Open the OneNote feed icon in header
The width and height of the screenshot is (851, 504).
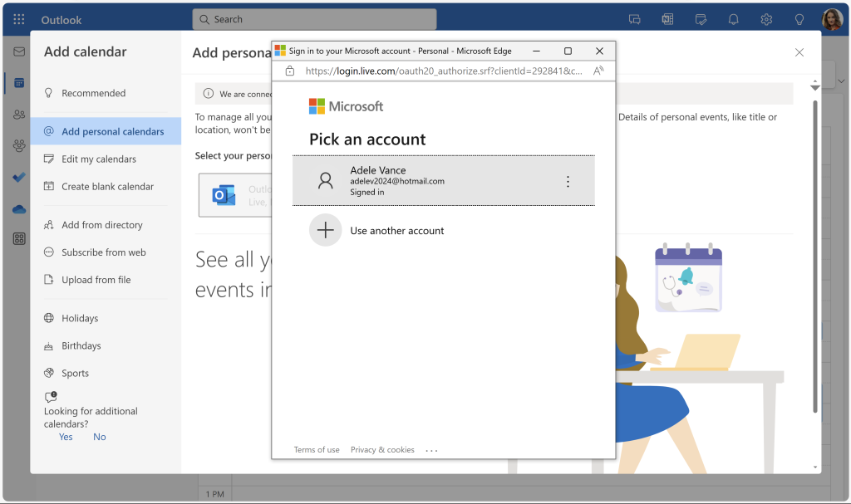667,20
